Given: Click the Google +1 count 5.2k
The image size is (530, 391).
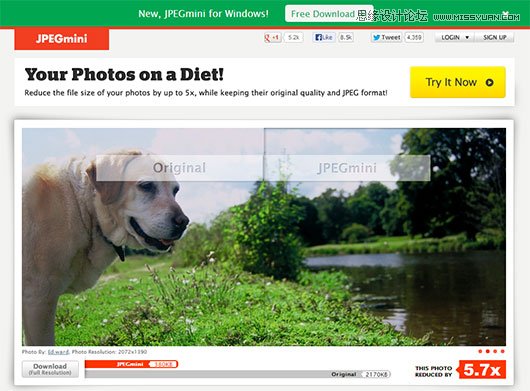Looking at the screenshot, I should pos(293,38).
